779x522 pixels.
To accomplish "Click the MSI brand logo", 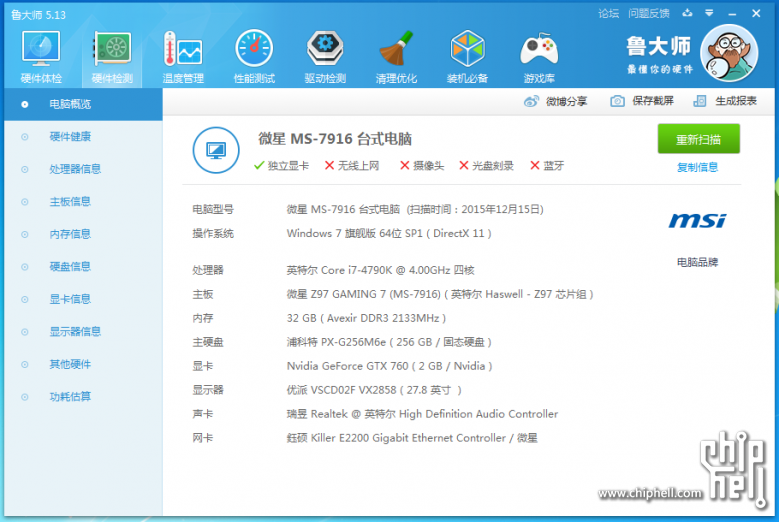I will point(697,221).
